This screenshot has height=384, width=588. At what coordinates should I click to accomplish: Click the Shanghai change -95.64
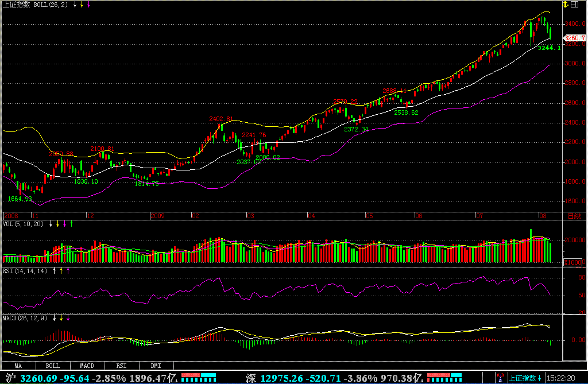[75, 378]
